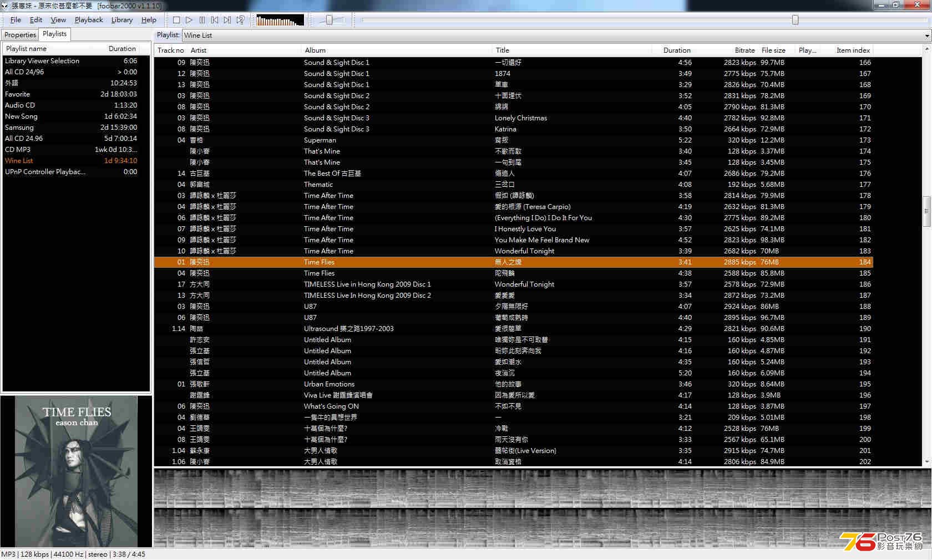This screenshot has width=932, height=560.
Task: Select Thematic album row
Action: (514, 185)
